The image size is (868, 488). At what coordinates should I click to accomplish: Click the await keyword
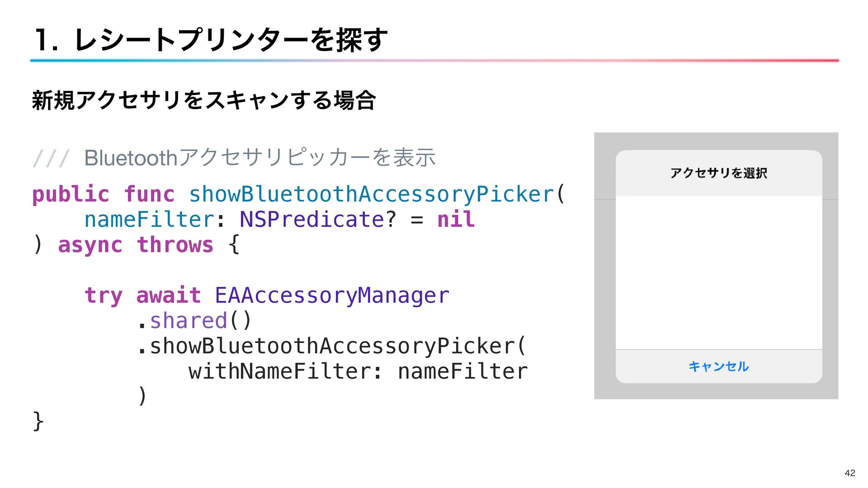point(168,296)
